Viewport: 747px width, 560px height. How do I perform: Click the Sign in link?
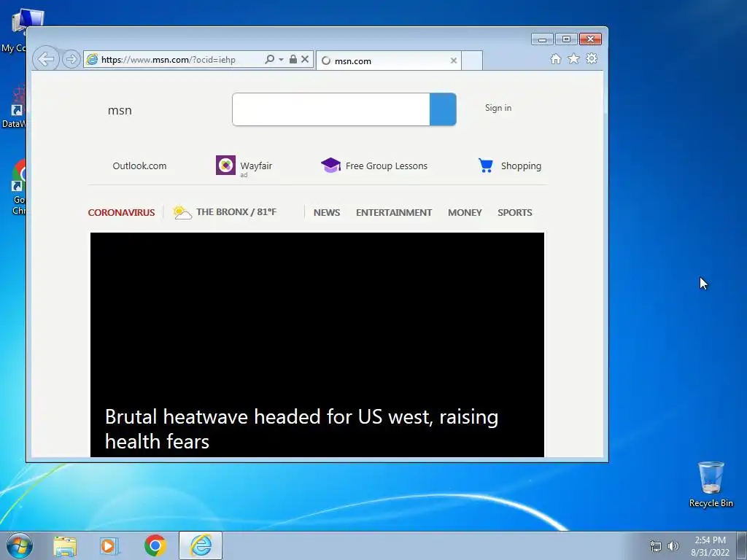(x=498, y=108)
